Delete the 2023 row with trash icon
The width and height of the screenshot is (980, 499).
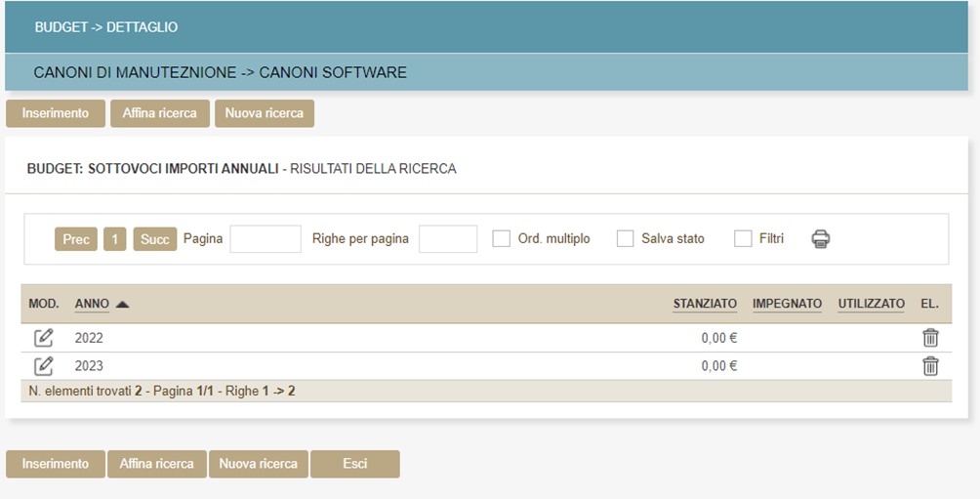(x=930, y=366)
